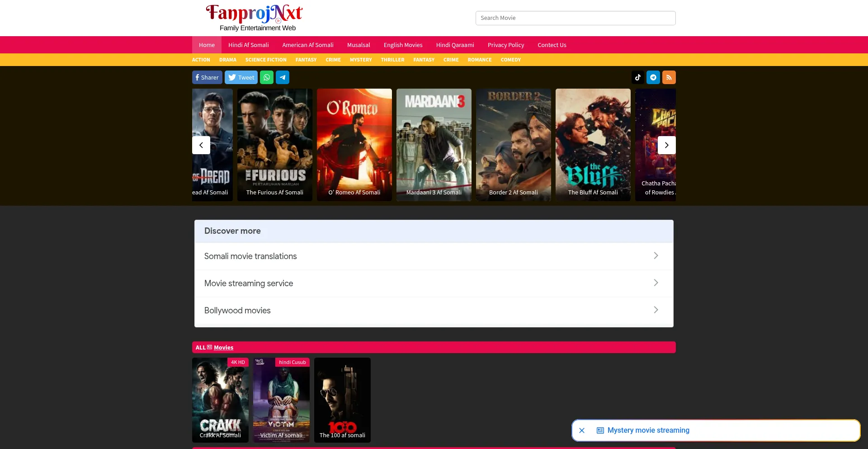Go to the Musalsal section
The image size is (868, 449).
coord(359,45)
